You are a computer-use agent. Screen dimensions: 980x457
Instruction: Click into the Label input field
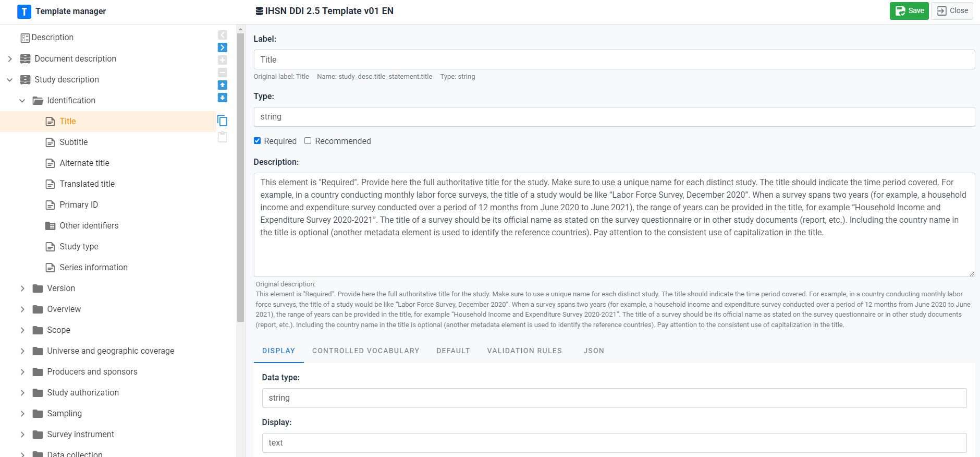(614, 59)
